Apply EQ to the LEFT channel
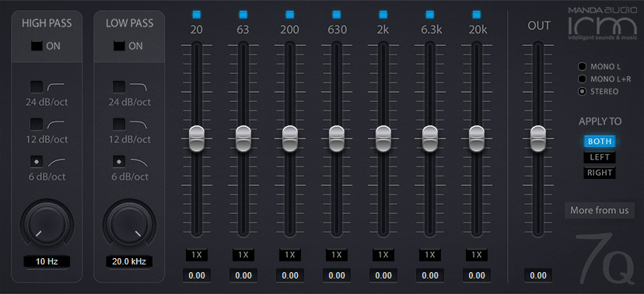Image resolution: width=644 pixels, height=294 pixels. tap(600, 157)
